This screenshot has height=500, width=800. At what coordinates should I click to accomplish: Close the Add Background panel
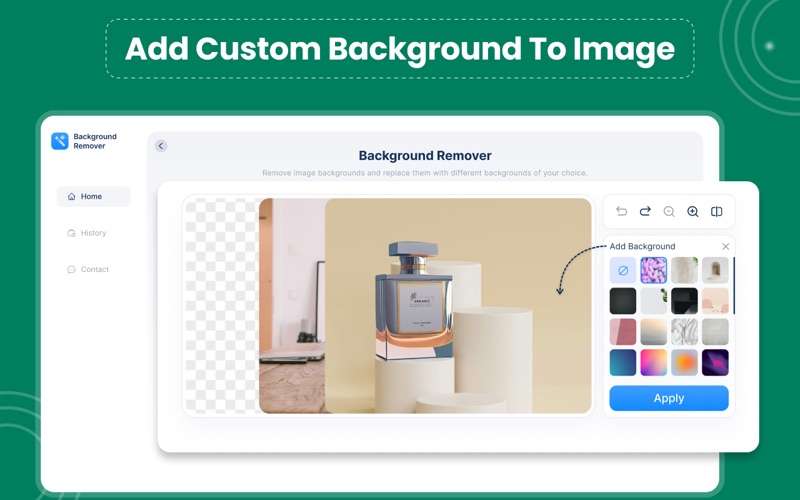coord(726,246)
